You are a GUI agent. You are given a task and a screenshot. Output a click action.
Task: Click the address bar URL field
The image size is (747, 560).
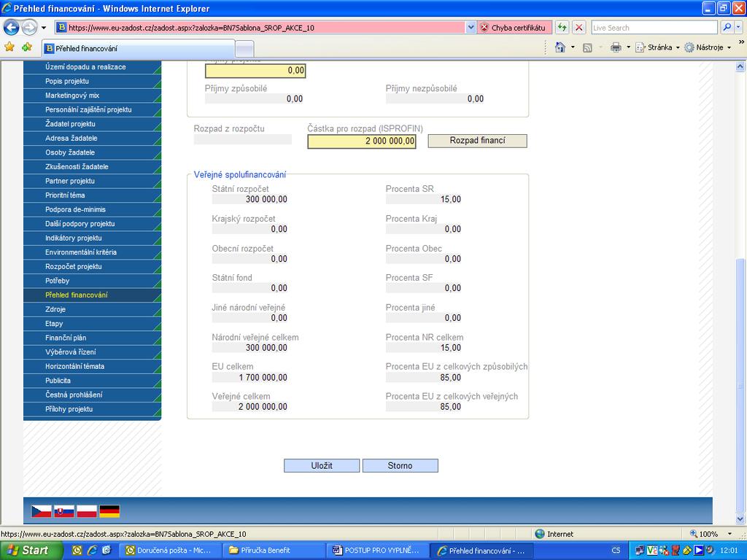pos(260,28)
